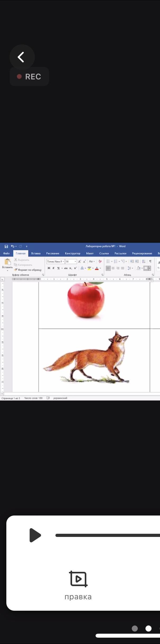Image resolution: width=160 pixels, height=644 pixels.
Task: Open the Ссылки tab
Action: [x=104, y=253]
